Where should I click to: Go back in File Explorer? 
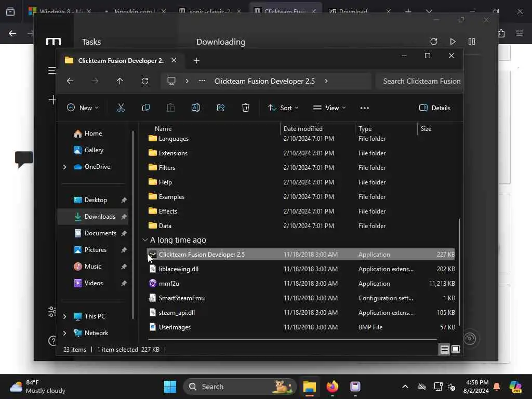click(x=70, y=81)
